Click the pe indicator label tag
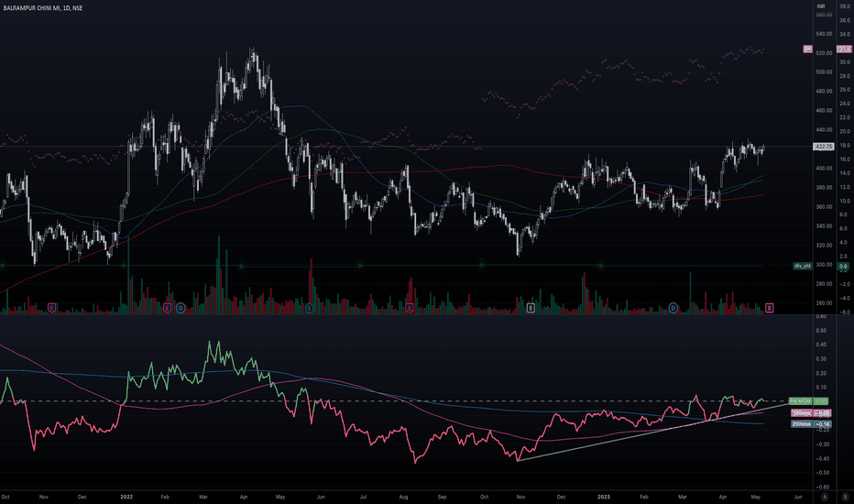The image size is (854, 504). pyautogui.click(x=807, y=49)
